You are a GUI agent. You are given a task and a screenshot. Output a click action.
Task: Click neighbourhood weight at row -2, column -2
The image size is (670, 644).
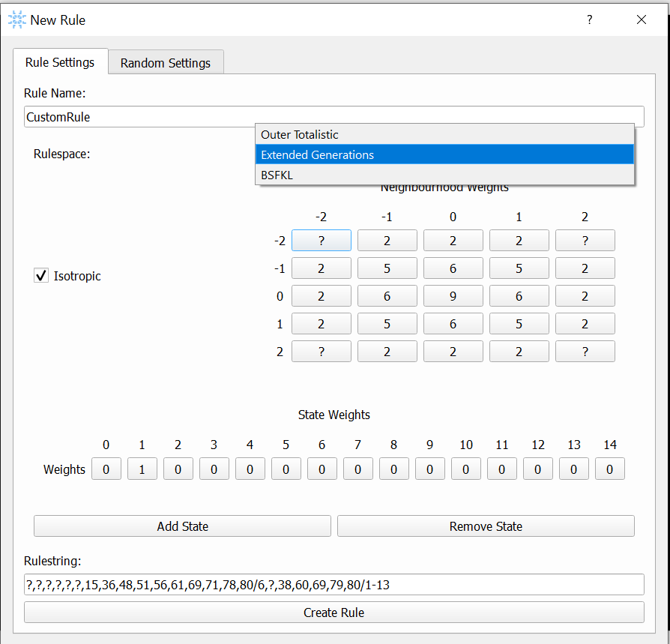[322, 241]
